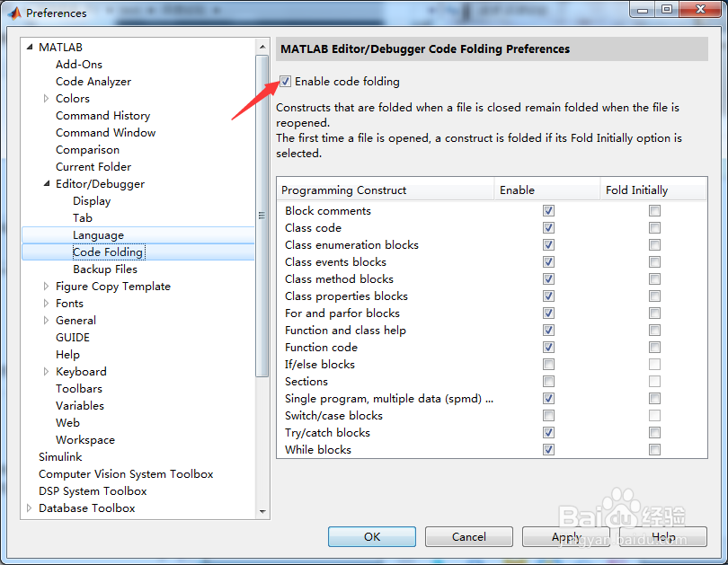
Task: Click the Help button
Action: click(663, 536)
